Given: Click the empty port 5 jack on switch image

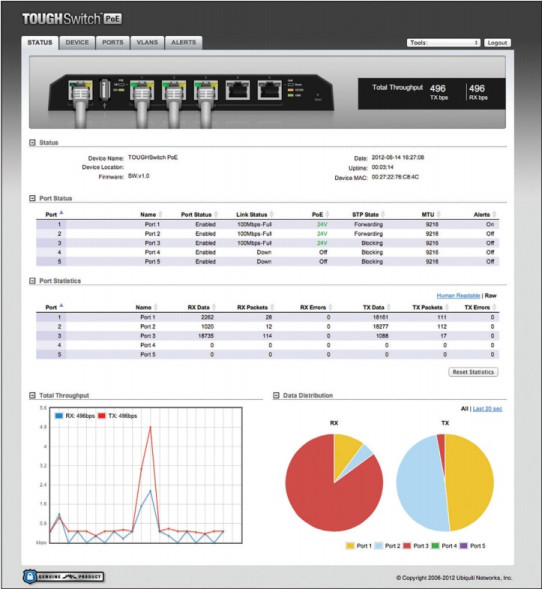Looking at the screenshot, I should coord(270,91).
